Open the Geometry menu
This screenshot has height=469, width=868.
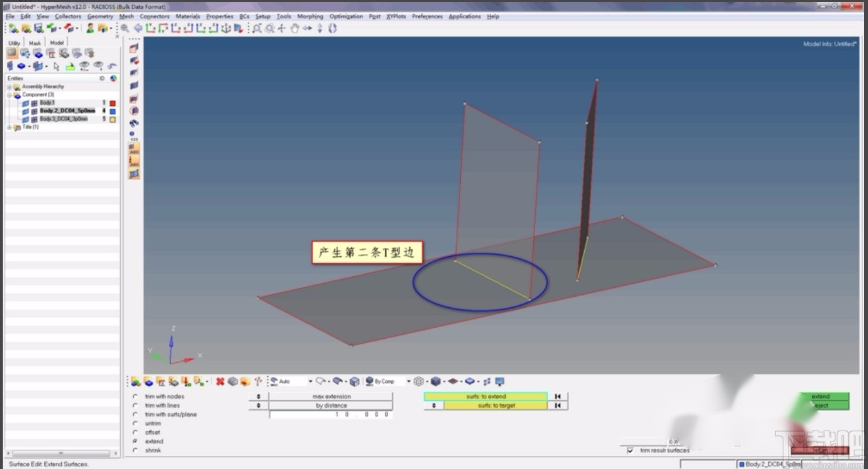point(100,16)
